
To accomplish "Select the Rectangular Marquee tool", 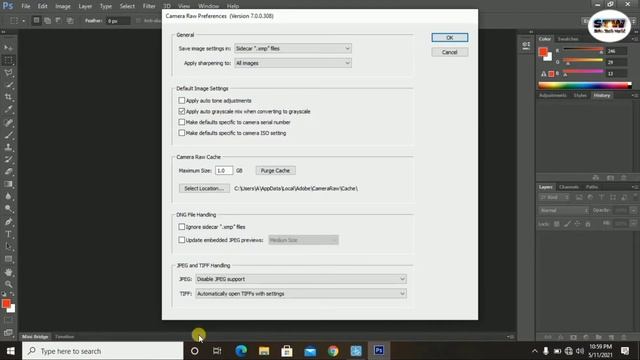I will pyautogui.click(x=8, y=60).
